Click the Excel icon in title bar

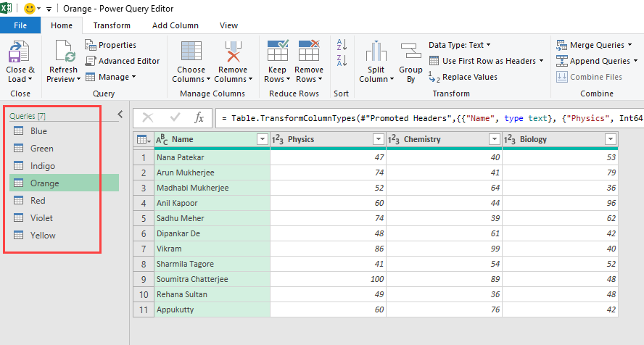pos(6,8)
